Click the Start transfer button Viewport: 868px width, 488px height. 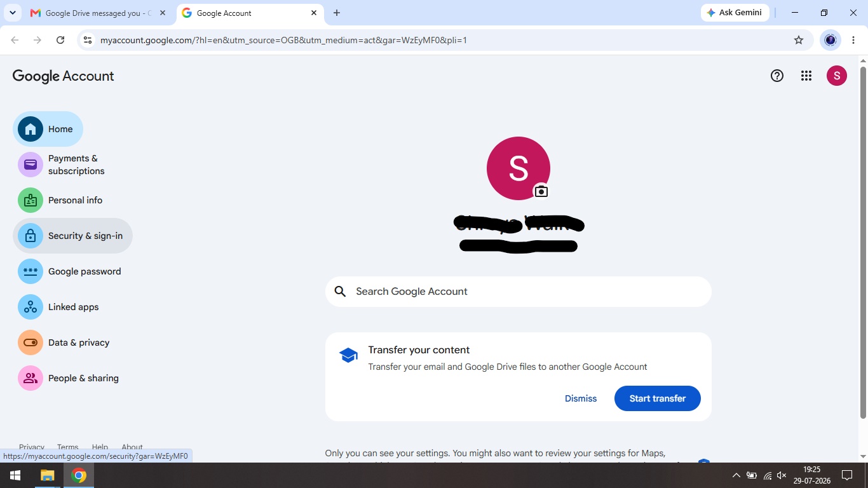pyautogui.click(x=657, y=398)
